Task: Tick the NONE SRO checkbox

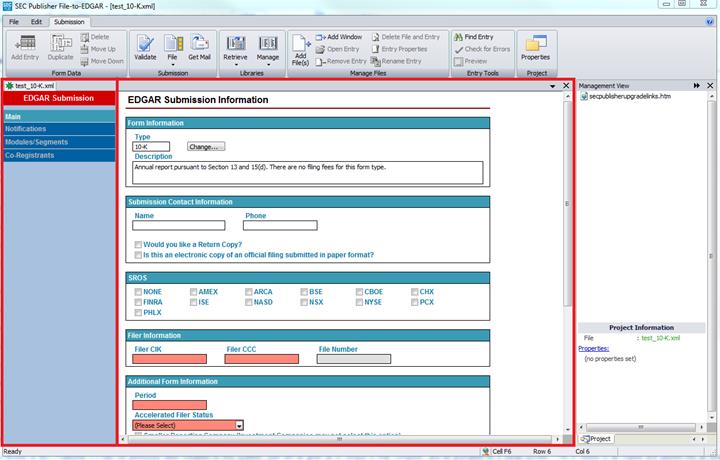Action: click(138, 292)
